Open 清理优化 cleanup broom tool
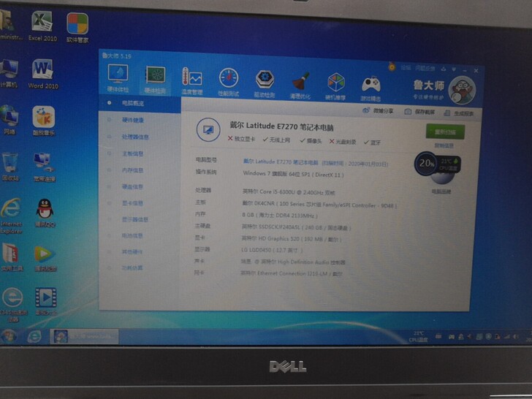This screenshot has height=399, width=532. [x=300, y=85]
